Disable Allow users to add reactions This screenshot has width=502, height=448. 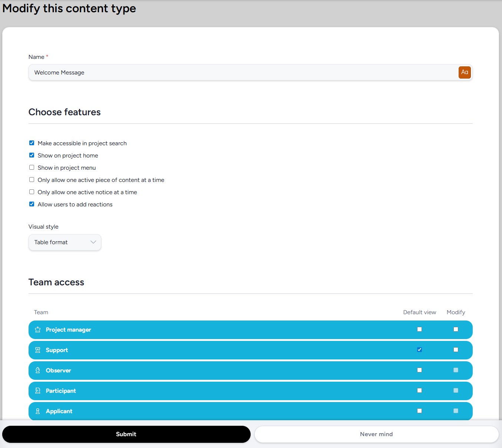pyautogui.click(x=32, y=204)
